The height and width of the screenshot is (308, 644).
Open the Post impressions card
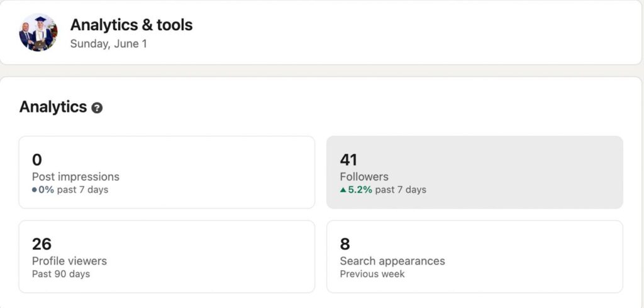pos(167,172)
